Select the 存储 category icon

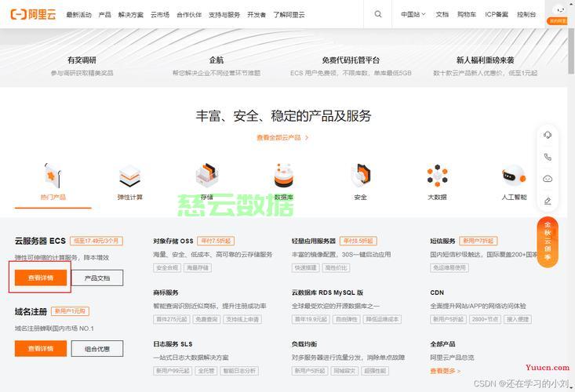click(x=207, y=176)
